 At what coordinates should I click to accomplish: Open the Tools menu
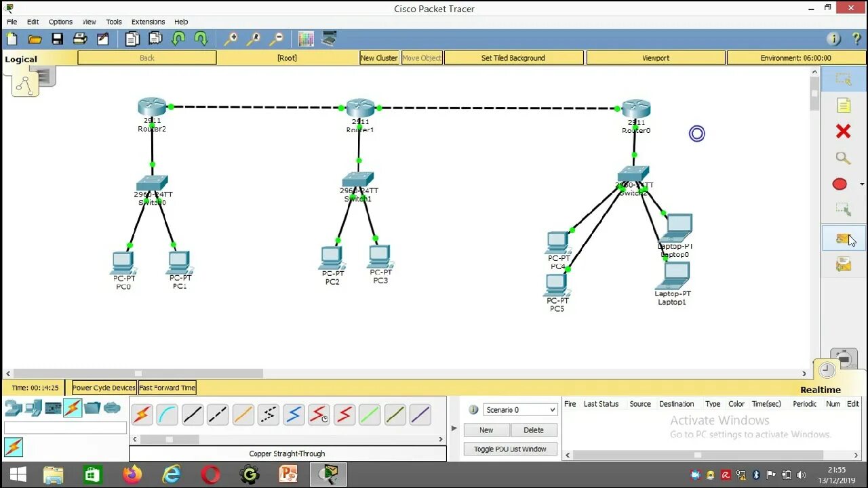tap(114, 22)
